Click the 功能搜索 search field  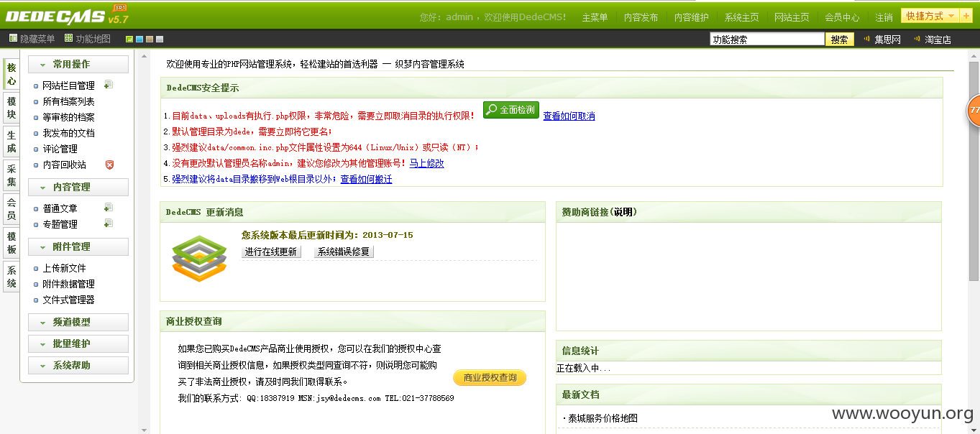pyautogui.click(x=766, y=40)
